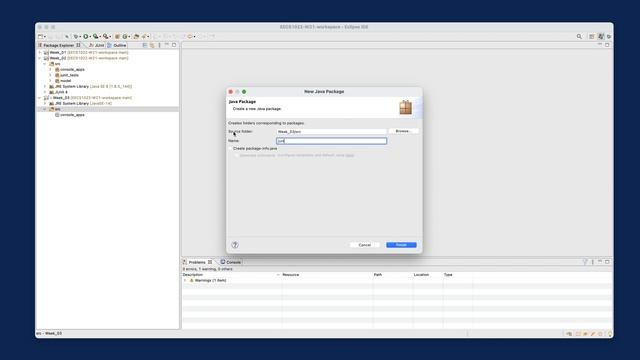Image resolution: width=640 pixels, height=360 pixels.
Task: Maximize the Package Explorer view
Action: click(174, 45)
